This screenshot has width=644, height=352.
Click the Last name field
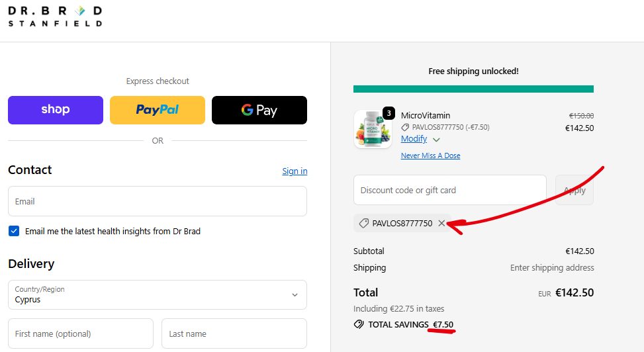tap(234, 333)
